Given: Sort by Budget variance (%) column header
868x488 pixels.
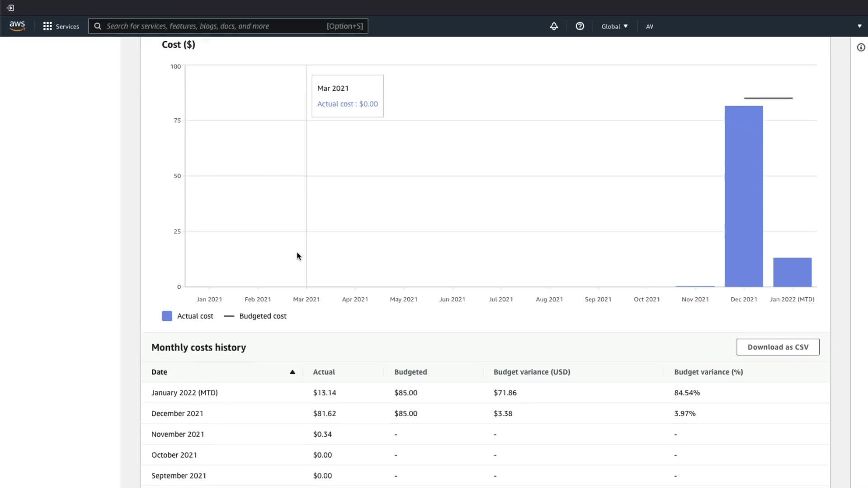Looking at the screenshot, I should point(708,372).
